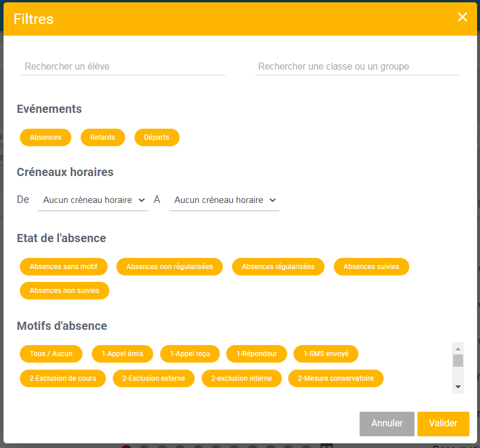This screenshot has height=448, width=480.
Task: Click the Rechercher une classe ou un groupe field
Action: pyautogui.click(x=357, y=66)
